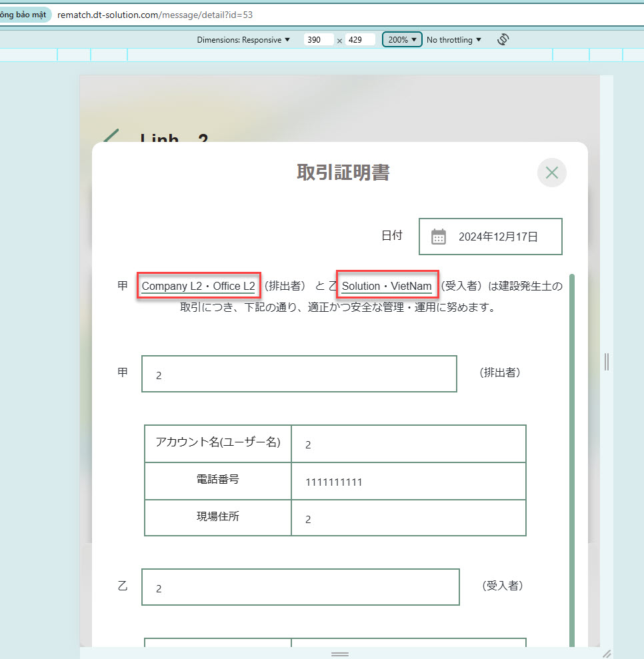The image size is (644, 659).
Task: Close the 取引証明書 dialog
Action: point(551,173)
